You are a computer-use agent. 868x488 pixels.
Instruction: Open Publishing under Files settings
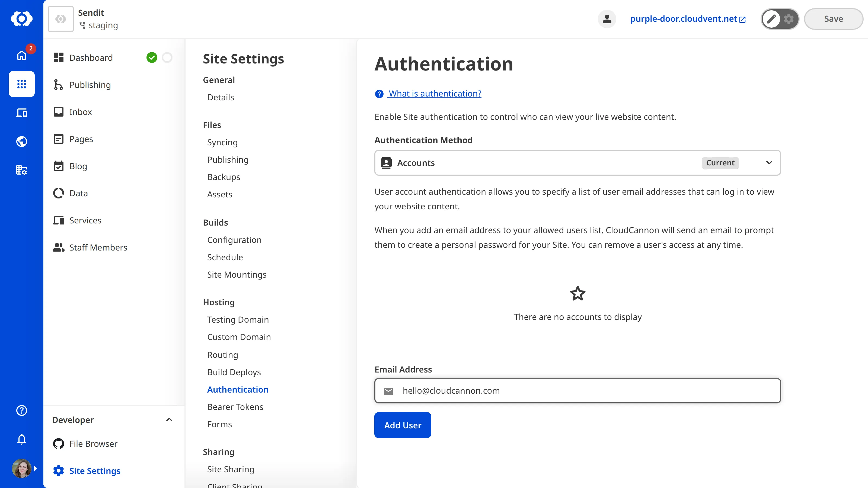(228, 160)
